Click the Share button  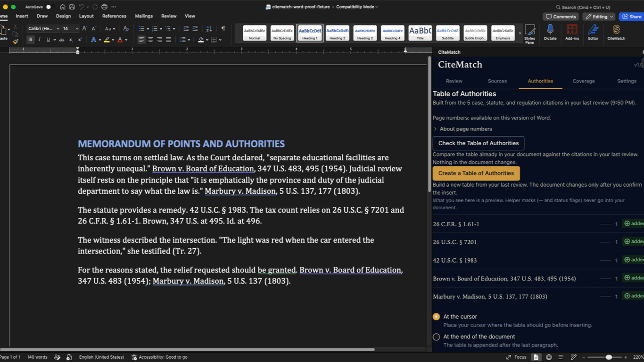(631, 16)
